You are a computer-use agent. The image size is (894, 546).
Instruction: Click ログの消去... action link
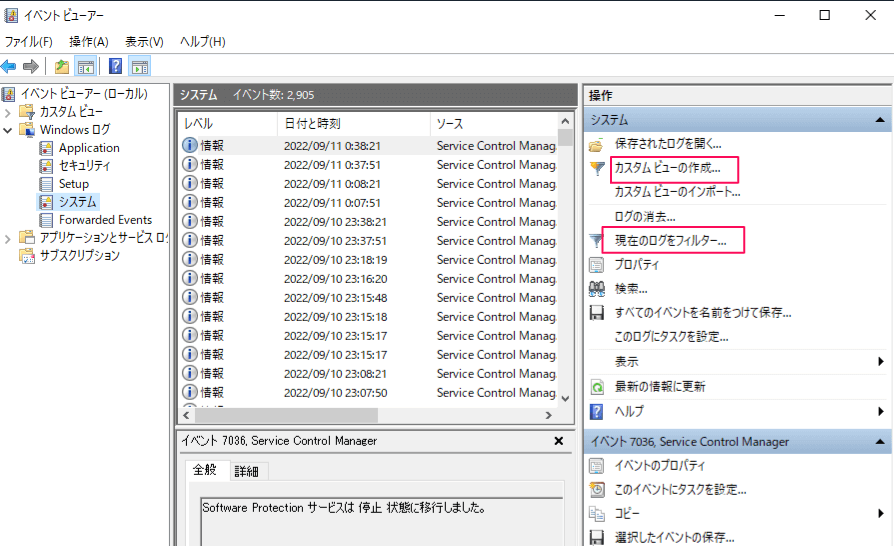click(644, 217)
